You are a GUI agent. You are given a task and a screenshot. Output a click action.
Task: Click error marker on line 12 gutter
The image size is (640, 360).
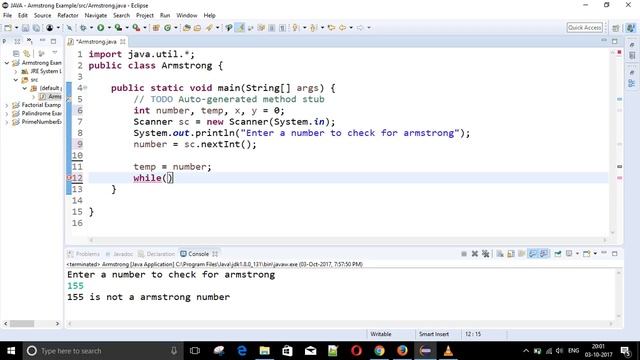pyautogui.click(x=69, y=178)
